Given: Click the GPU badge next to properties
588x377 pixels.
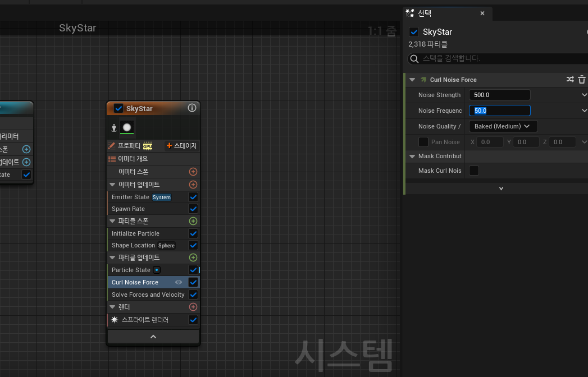Looking at the screenshot, I should pyautogui.click(x=148, y=146).
